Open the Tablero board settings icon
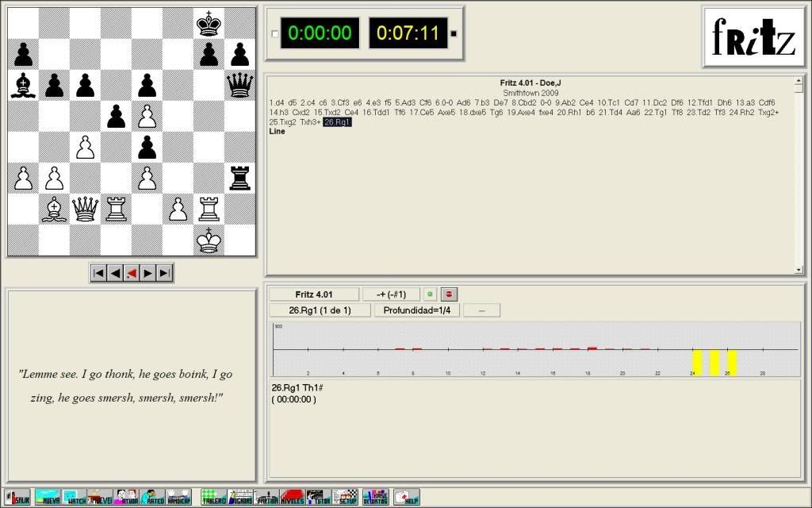This screenshot has height=508, width=812. pyautogui.click(x=213, y=497)
